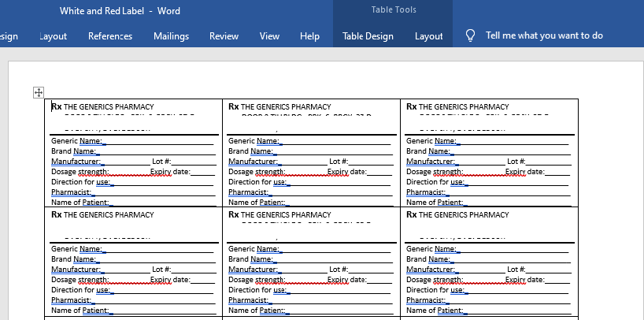Click Expiry date blank in top-middle label
The image size is (644, 320).
pyautogui.click(x=380, y=172)
